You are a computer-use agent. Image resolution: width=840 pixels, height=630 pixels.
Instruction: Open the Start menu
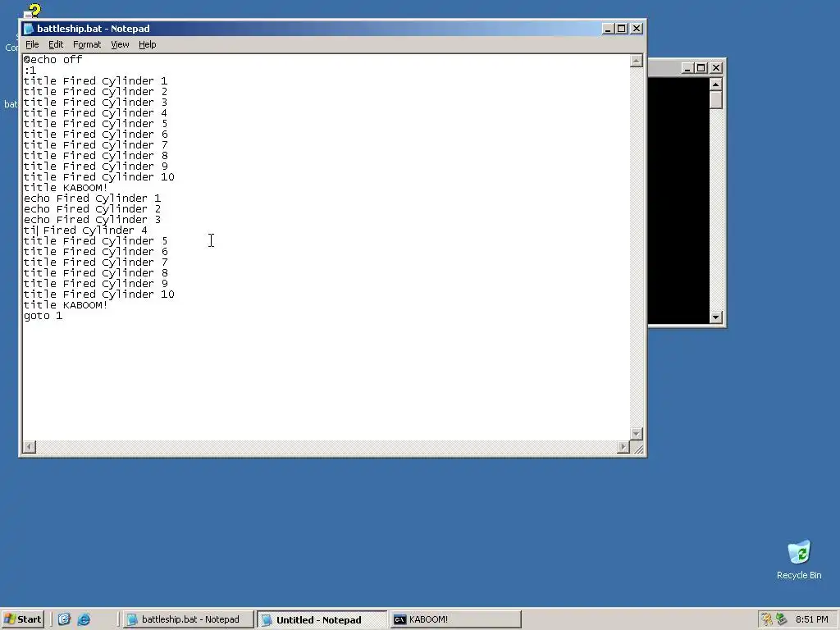(22, 619)
